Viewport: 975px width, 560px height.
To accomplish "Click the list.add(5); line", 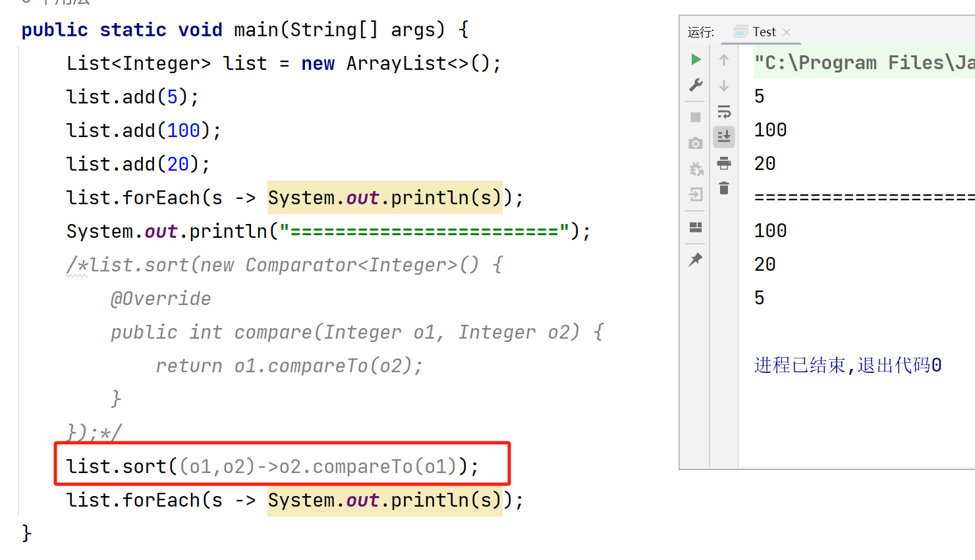I will (x=132, y=98).
